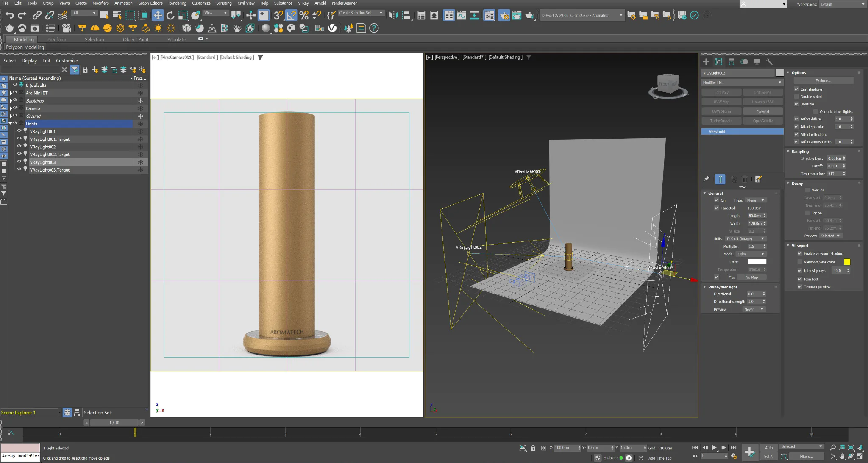
Task: Open the Modifier List dropdown
Action: (742, 83)
